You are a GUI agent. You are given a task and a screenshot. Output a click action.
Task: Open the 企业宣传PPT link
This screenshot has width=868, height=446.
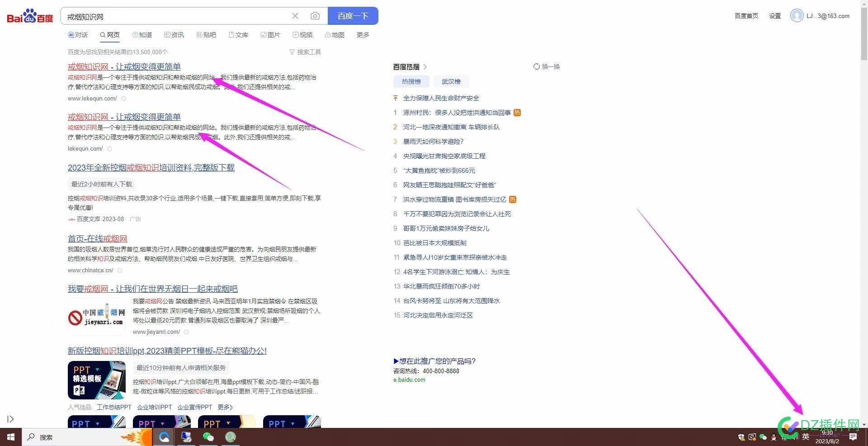pyautogui.click(x=195, y=407)
